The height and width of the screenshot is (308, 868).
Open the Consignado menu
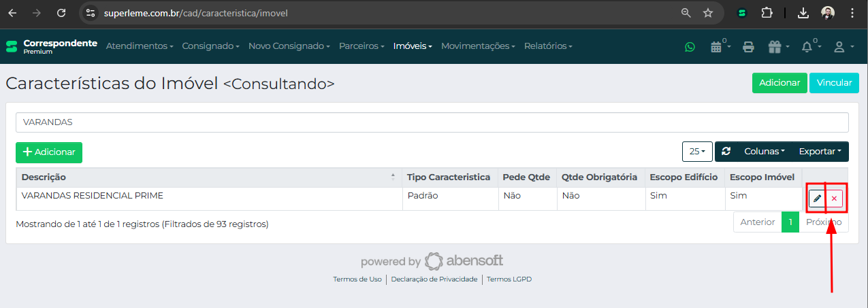point(211,46)
